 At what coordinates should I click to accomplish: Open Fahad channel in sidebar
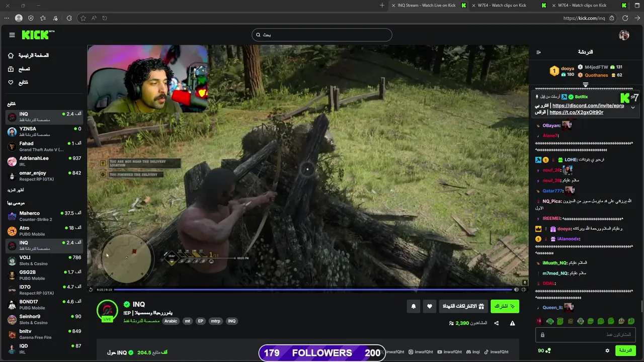tap(44, 146)
